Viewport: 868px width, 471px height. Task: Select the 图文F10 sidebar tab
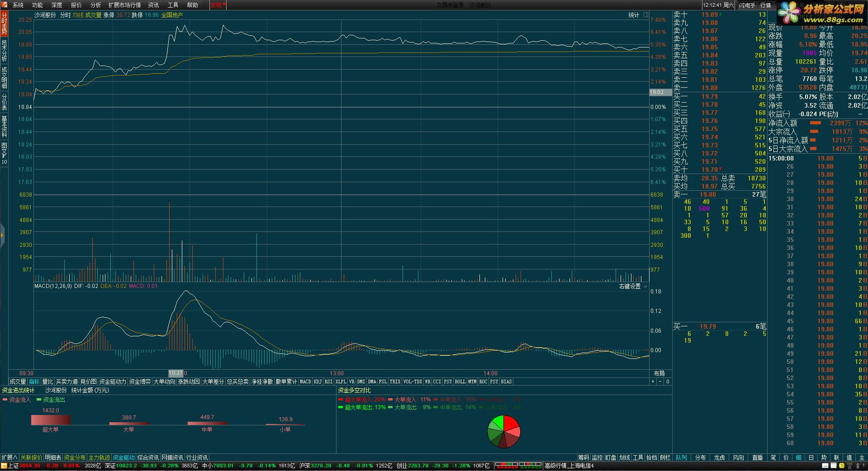click(4, 153)
